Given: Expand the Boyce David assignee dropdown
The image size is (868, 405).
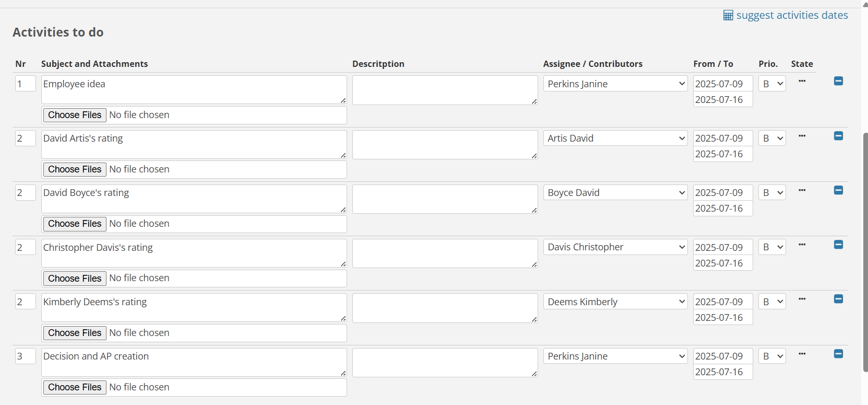Looking at the screenshot, I should point(615,193).
